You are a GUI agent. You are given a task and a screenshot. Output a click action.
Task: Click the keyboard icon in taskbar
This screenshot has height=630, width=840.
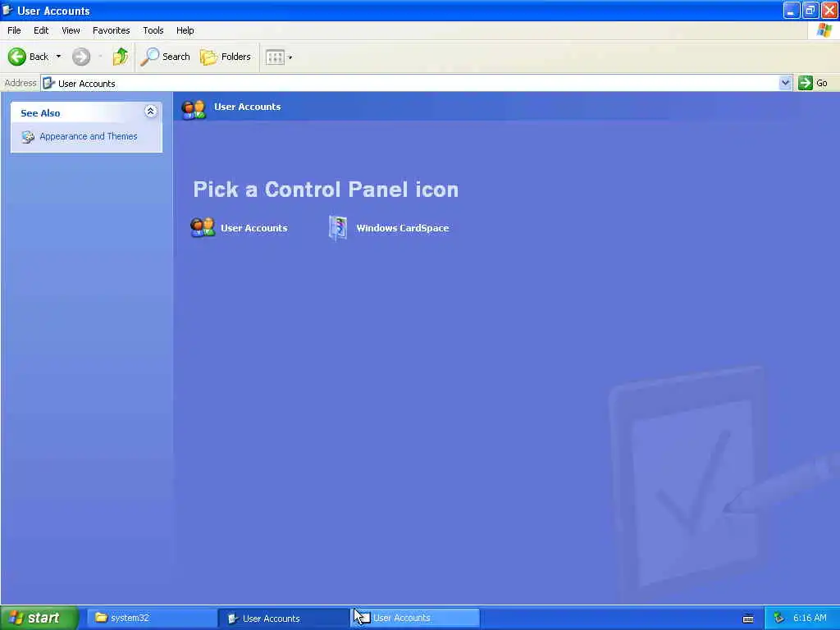[x=748, y=619]
